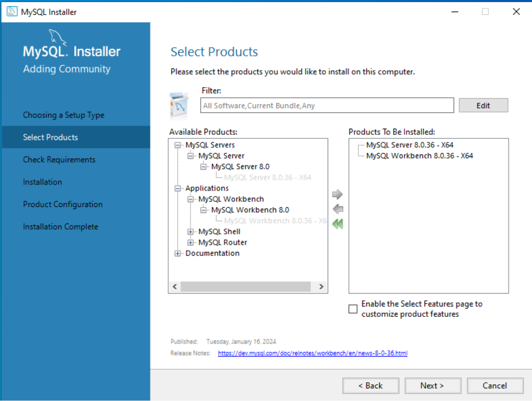This screenshot has width=532, height=401.
Task: Click the Edit button beside Filter
Action: (x=483, y=105)
